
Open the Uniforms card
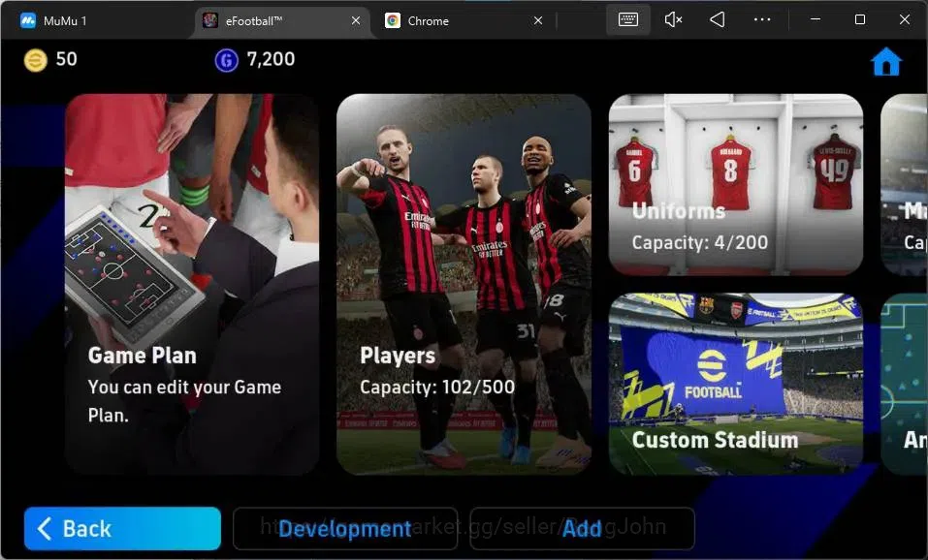coord(736,184)
